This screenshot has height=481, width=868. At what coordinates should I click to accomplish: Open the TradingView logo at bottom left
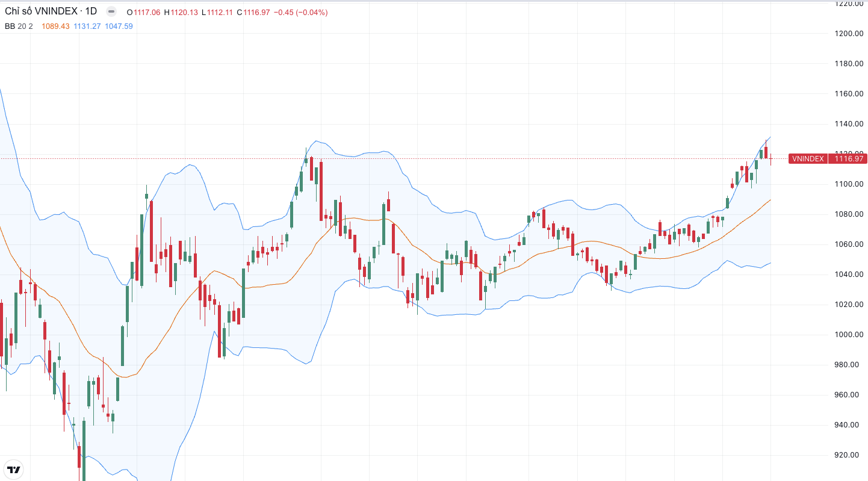(x=14, y=470)
